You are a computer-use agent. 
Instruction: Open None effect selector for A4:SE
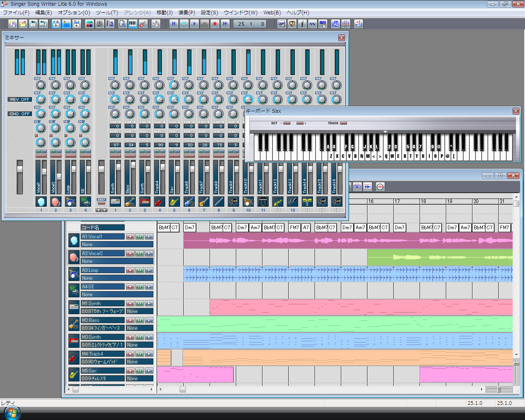[117, 294]
